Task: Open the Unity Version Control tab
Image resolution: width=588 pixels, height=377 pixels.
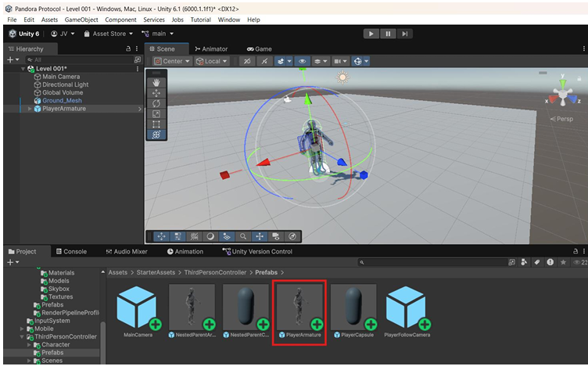Action: pos(257,252)
